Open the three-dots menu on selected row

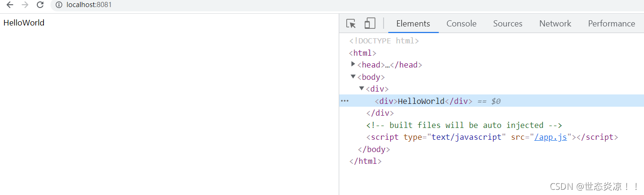point(344,101)
